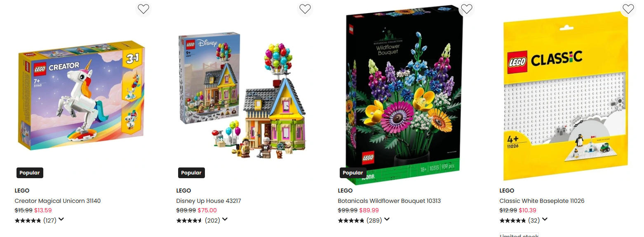This screenshot has height=237, width=644.
Task: Show rating chevron for Classic White Baseplate
Action: [545, 219]
